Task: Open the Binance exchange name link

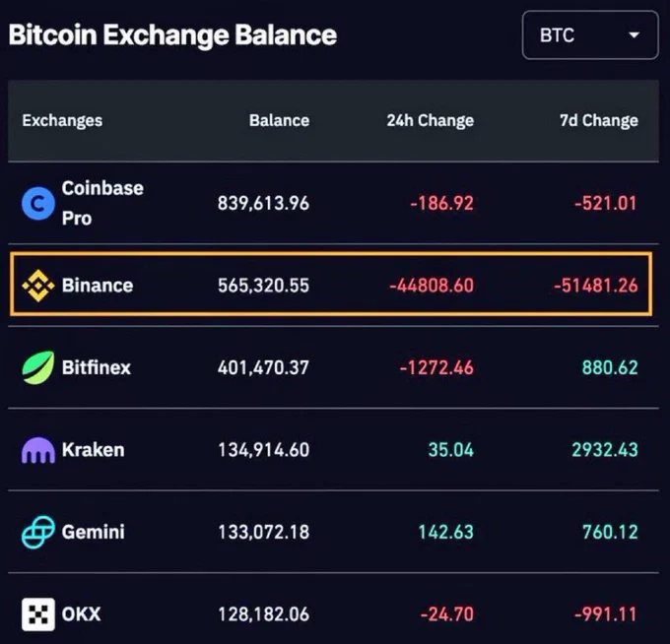Action: [98, 286]
